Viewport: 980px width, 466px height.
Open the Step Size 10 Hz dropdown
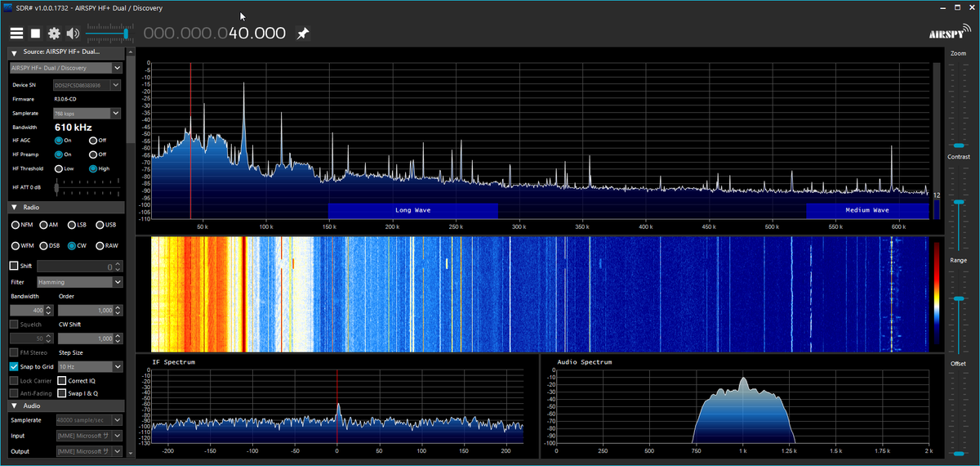pyautogui.click(x=91, y=367)
